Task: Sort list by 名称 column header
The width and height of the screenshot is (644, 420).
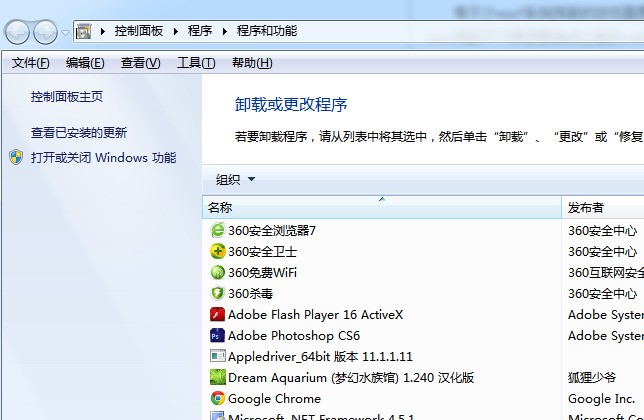Action: point(382,207)
